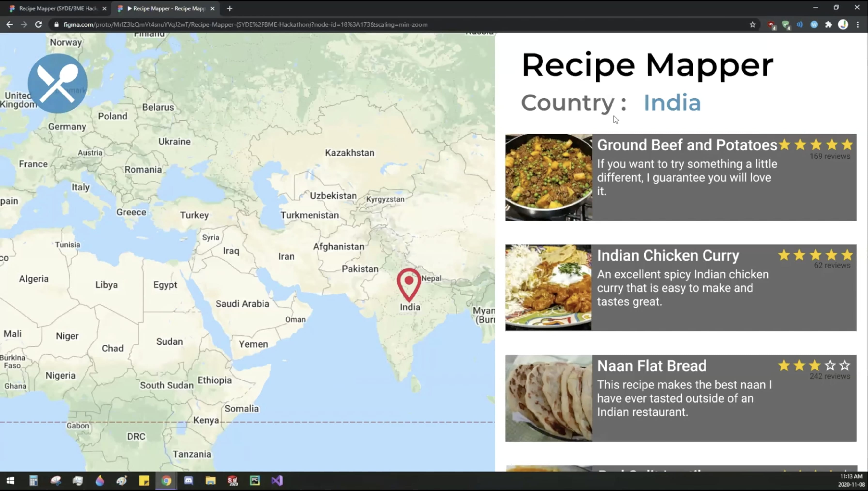Open the Chrome three-dot menu

coord(858,25)
